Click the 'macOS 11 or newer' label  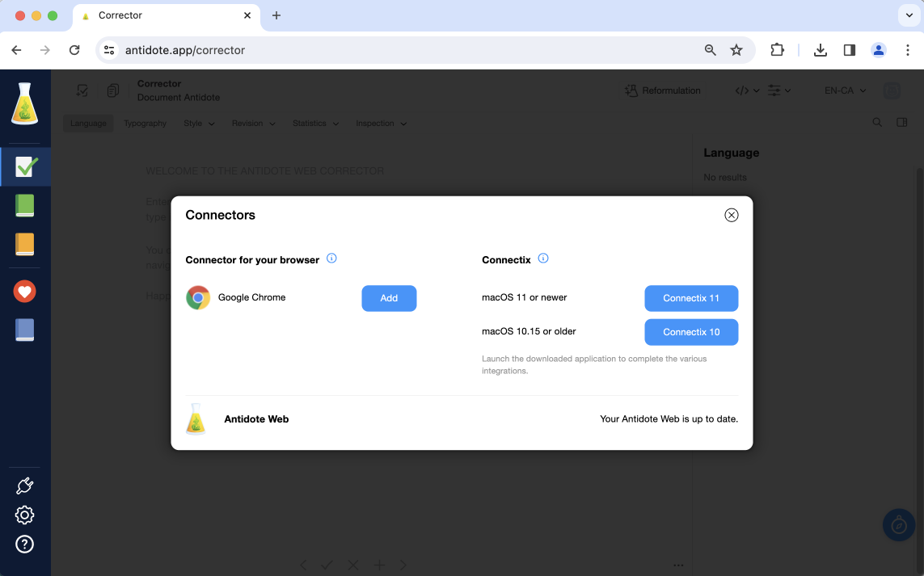[x=525, y=297]
